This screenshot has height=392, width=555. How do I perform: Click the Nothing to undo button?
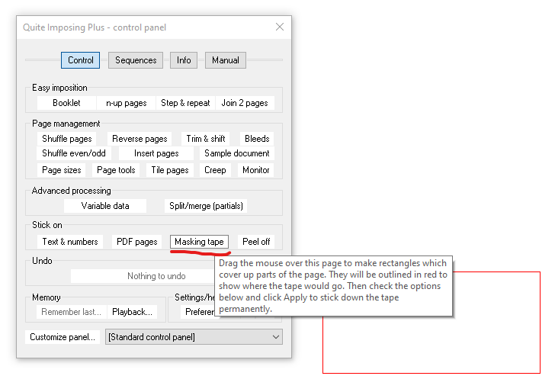[x=143, y=276]
